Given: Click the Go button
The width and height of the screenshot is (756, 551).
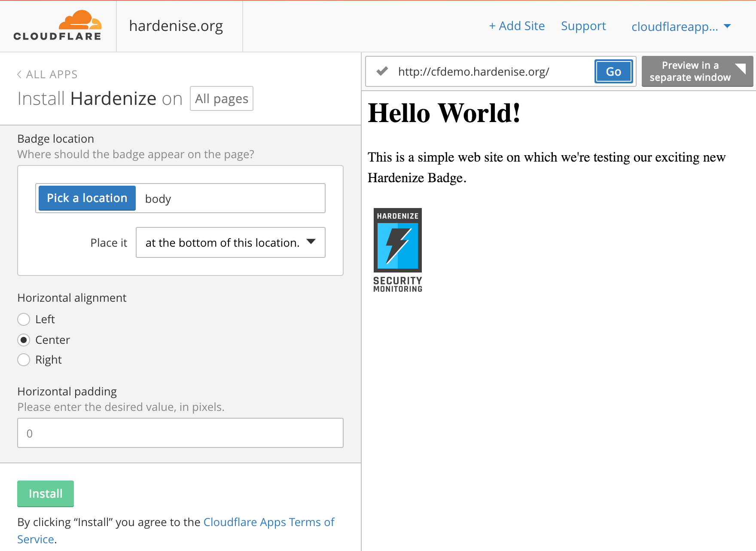Looking at the screenshot, I should [613, 71].
